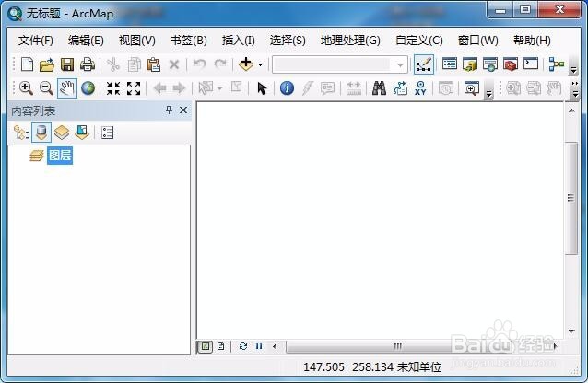The height and width of the screenshot is (383, 588).
Task: Select the Zoom In tool
Action: (26, 88)
